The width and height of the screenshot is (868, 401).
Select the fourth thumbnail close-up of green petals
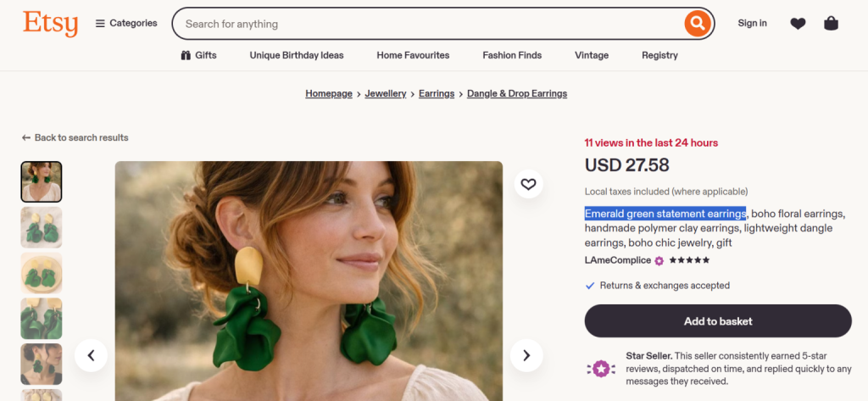(x=42, y=318)
